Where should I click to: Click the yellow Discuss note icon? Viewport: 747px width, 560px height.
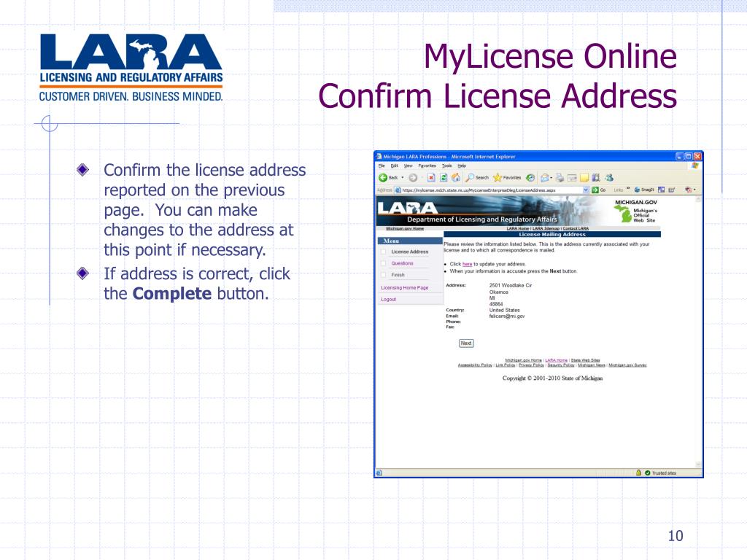584,178
